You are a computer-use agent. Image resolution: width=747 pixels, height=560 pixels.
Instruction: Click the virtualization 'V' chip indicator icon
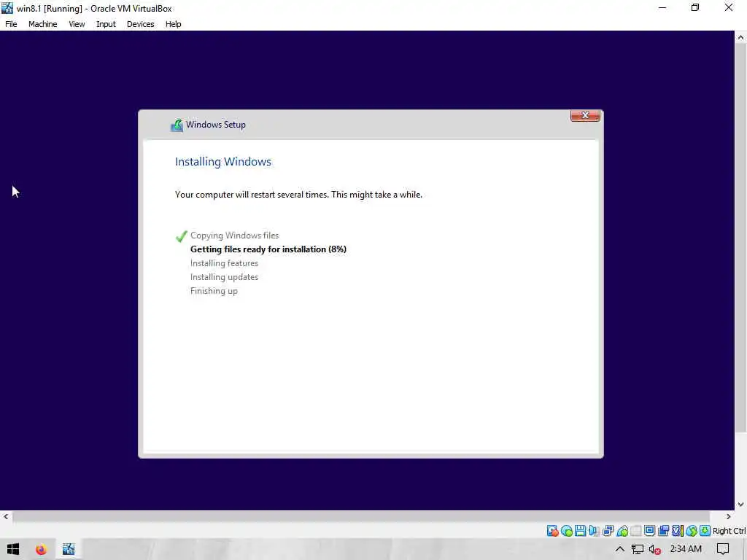(678, 531)
